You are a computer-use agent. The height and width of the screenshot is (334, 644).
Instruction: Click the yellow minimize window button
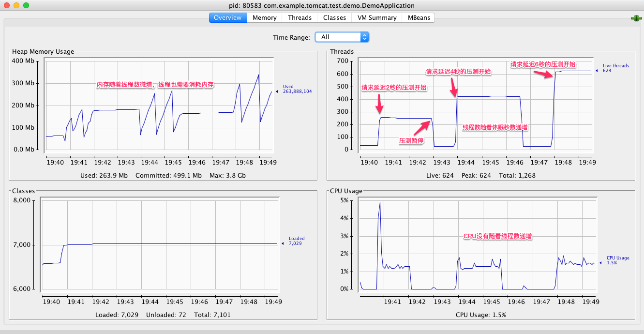[x=16, y=5]
